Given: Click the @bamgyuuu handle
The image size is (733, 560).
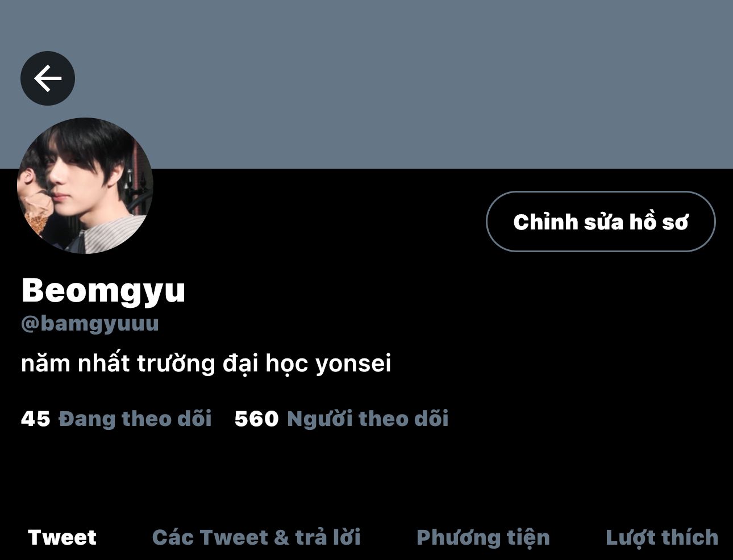Looking at the screenshot, I should (x=90, y=323).
